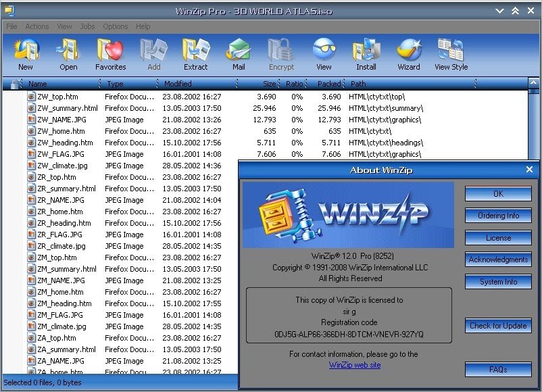Sort by the Type column header
The height and width of the screenshot is (392, 542).
[x=115, y=84]
